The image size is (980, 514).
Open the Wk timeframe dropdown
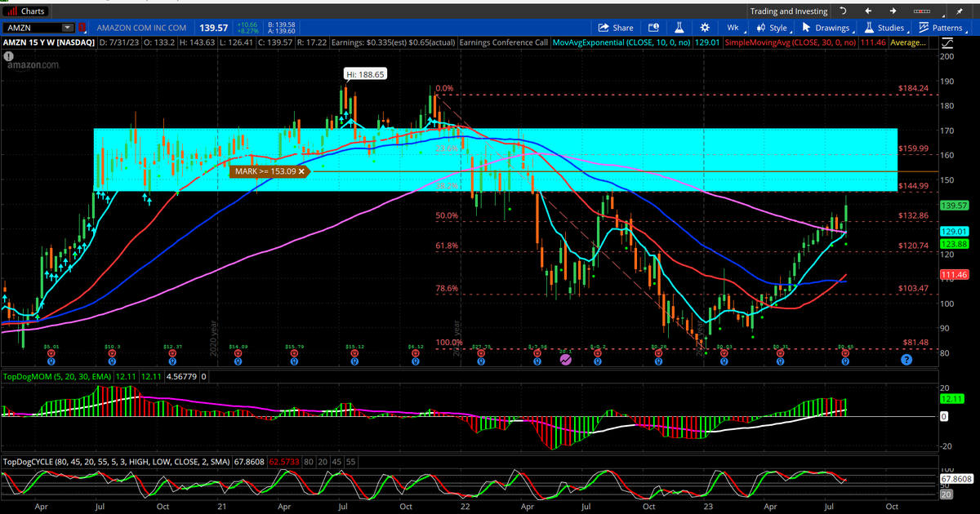pos(734,28)
